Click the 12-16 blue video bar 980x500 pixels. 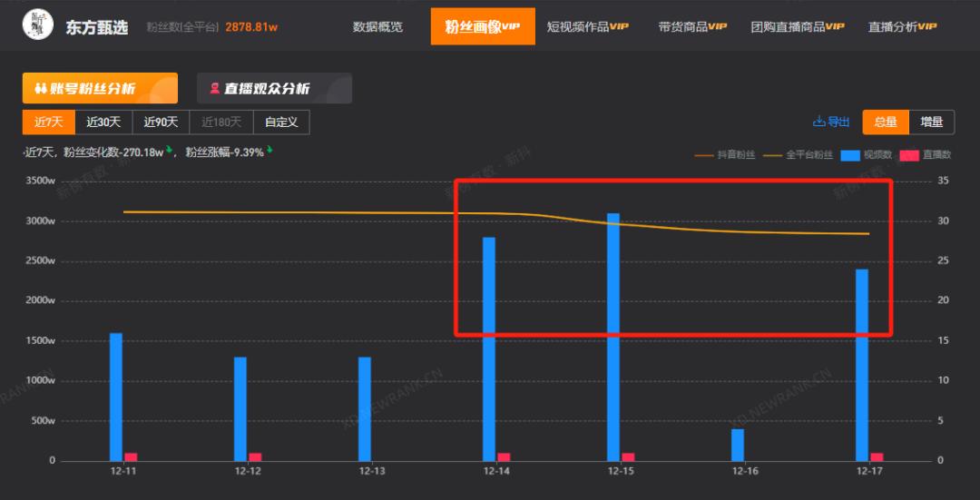point(738,445)
